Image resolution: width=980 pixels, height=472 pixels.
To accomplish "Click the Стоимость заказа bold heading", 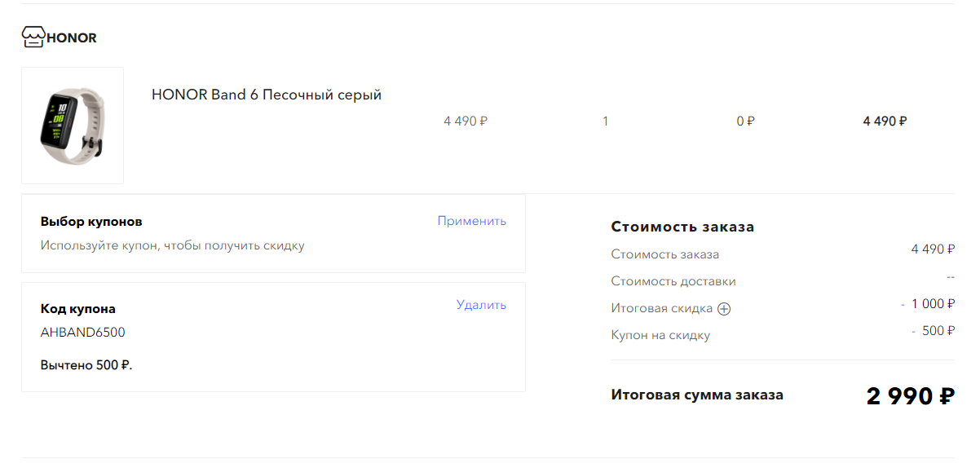I will point(683,227).
